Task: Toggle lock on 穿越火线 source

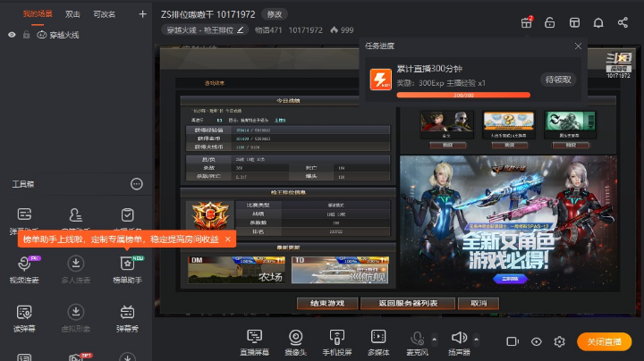Action: point(26,35)
